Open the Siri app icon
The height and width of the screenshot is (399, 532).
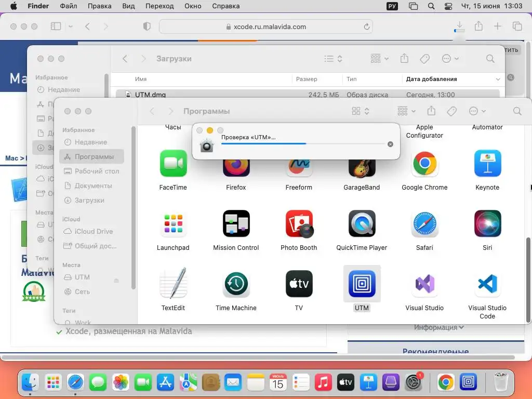pos(487,223)
